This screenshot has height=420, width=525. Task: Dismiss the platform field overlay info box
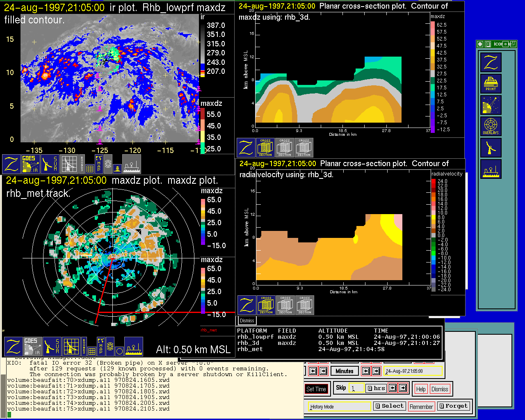247,321
